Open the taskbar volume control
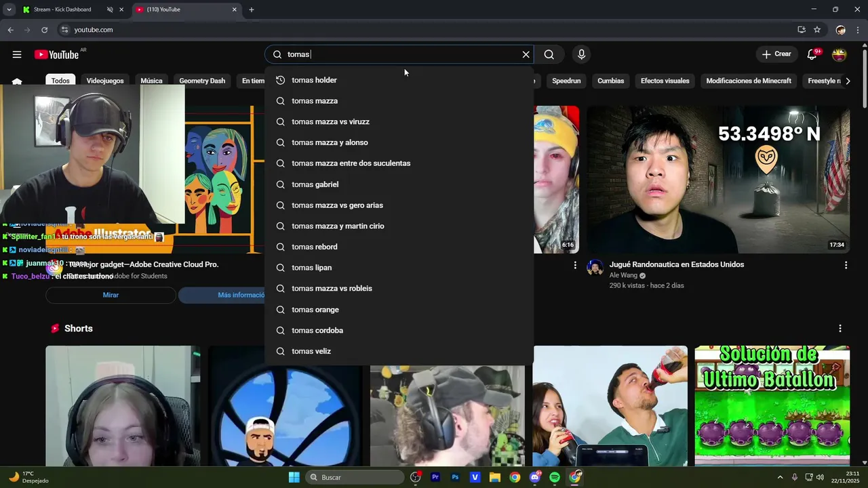868x488 pixels. pos(820,477)
